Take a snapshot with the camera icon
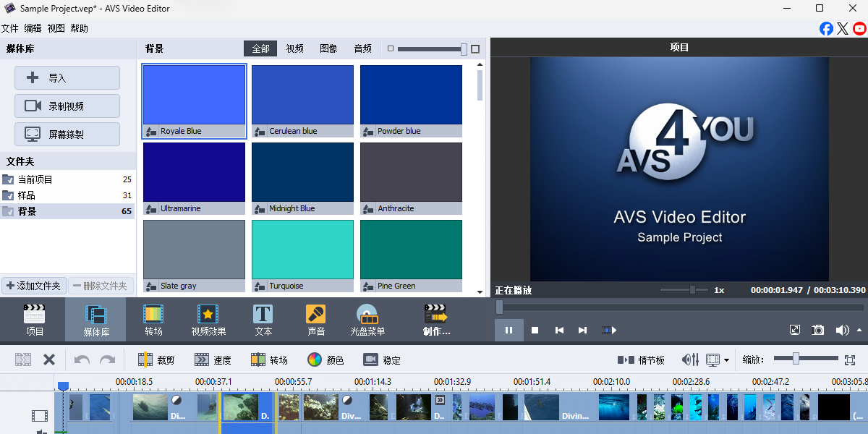 coord(818,330)
